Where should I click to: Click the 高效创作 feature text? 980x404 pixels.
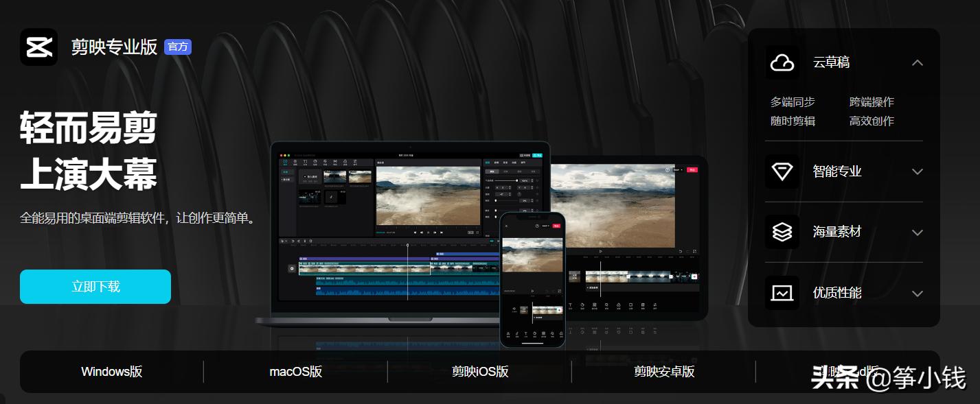871,121
